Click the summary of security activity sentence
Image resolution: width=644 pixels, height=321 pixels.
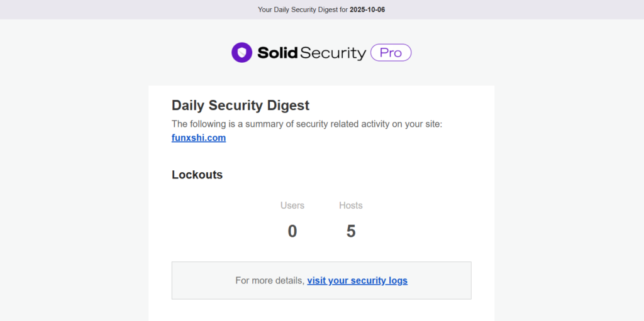tap(307, 124)
